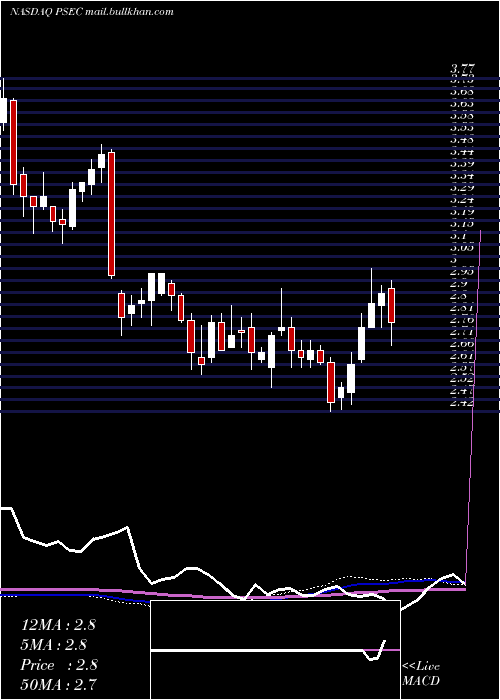Image resolution: width=500 pixels, height=700 pixels.
Task: Click the Price : 2.8 reading
Action: pos(58,665)
